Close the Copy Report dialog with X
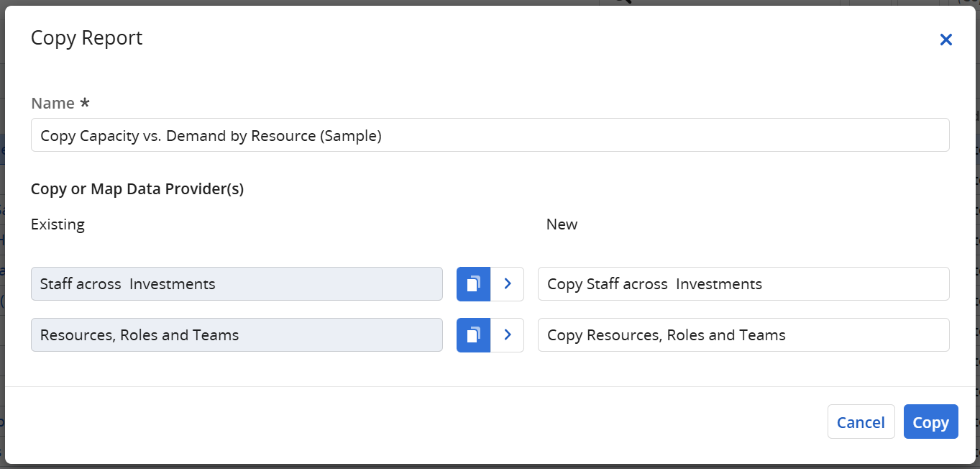 pos(945,40)
